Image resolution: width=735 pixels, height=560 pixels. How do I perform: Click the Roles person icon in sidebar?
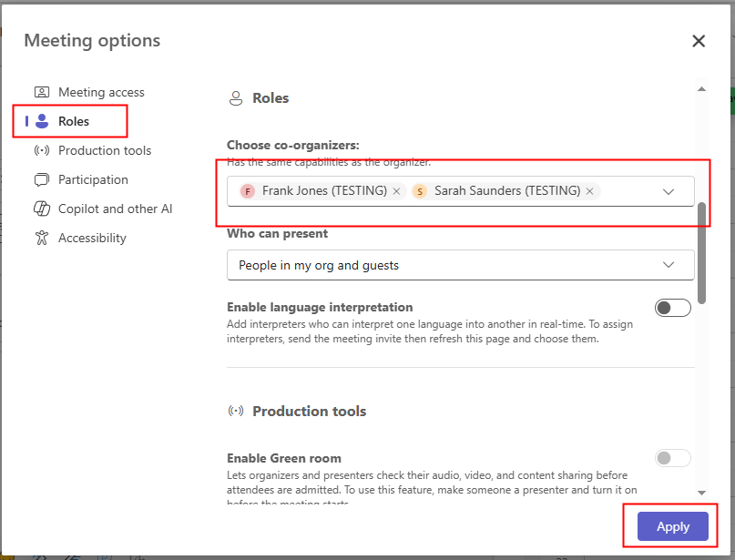tap(41, 121)
